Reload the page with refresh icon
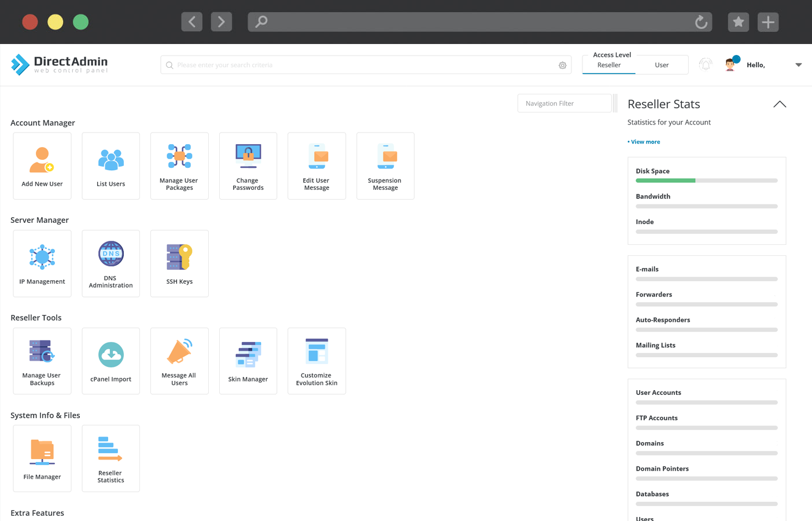812x521 pixels. (701, 22)
